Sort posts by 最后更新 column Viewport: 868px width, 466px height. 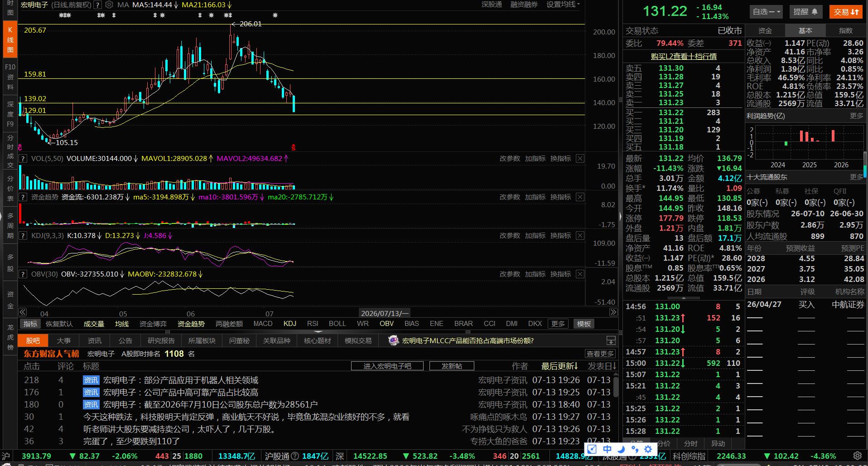click(x=559, y=366)
